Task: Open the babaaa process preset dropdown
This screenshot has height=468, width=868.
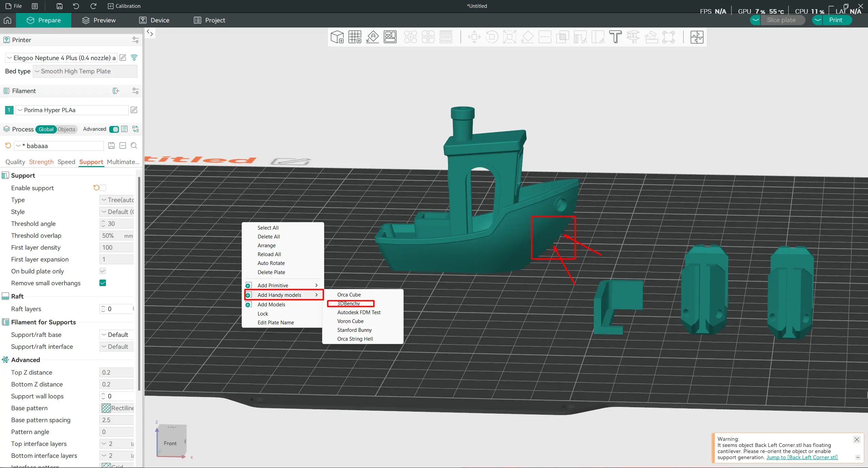Action: click(x=59, y=146)
